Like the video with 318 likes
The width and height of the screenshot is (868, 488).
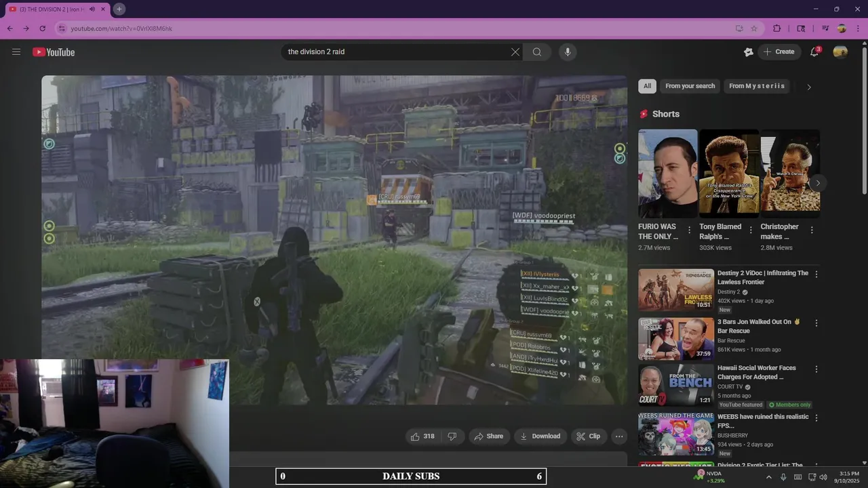click(422, 436)
